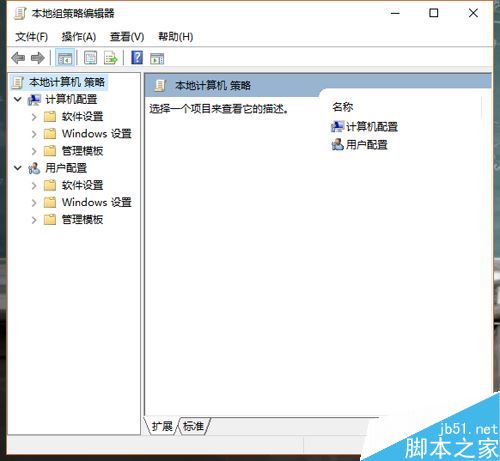Viewport: 500px width, 461px height.
Task: Open the 操作(A) menu
Action: point(79,37)
